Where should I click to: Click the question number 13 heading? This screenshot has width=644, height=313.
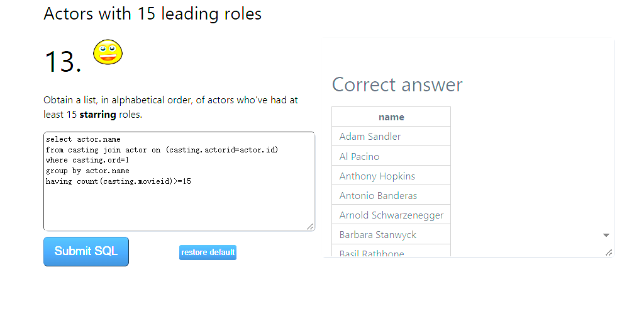62,62
